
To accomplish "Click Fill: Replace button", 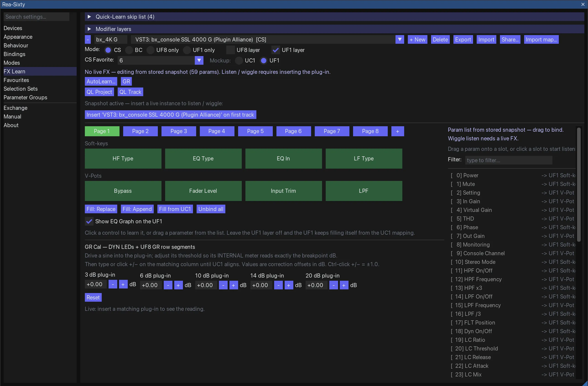I will 101,209.
